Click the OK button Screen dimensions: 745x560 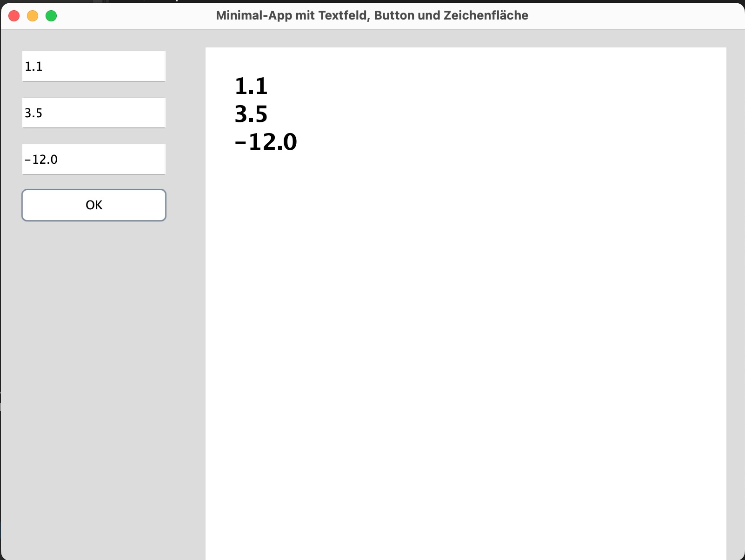point(93,205)
